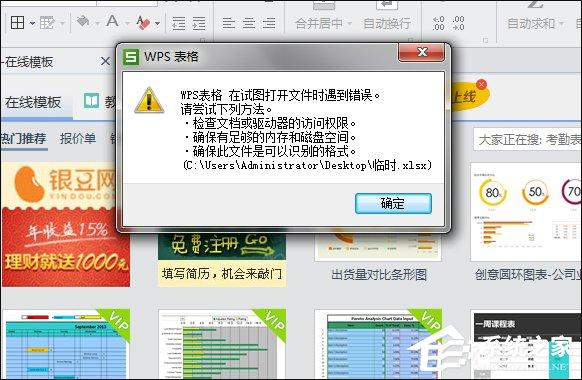Viewport: 582px width, 380px height.
Task: Click the align right icon
Action: tap(269, 23)
